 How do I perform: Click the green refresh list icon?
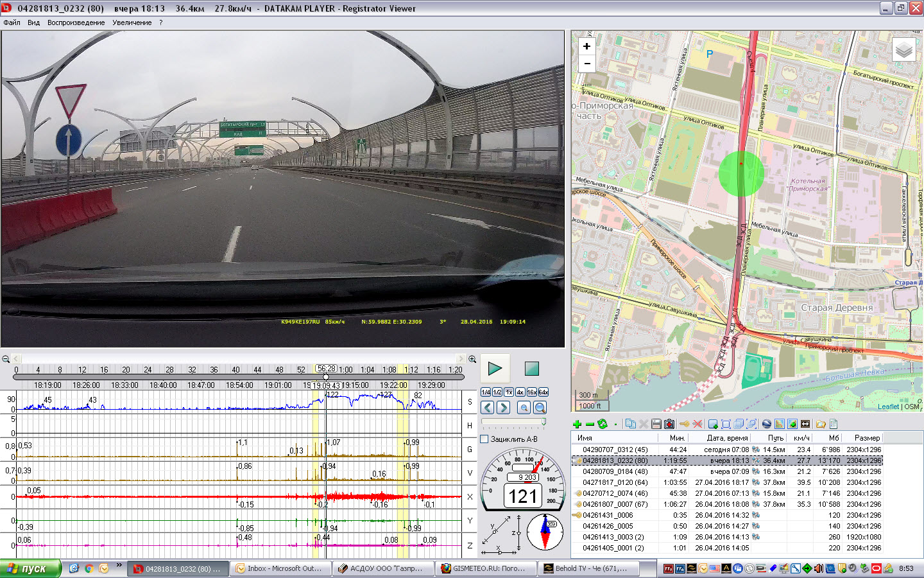[x=602, y=424]
